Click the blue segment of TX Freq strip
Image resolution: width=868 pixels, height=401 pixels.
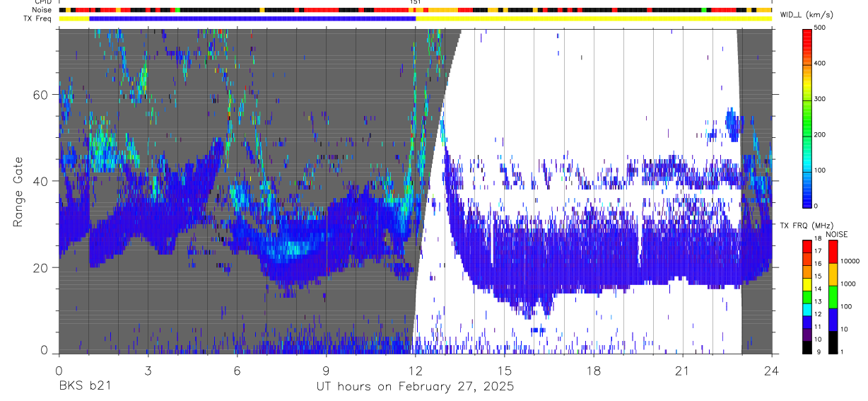tap(252, 18)
